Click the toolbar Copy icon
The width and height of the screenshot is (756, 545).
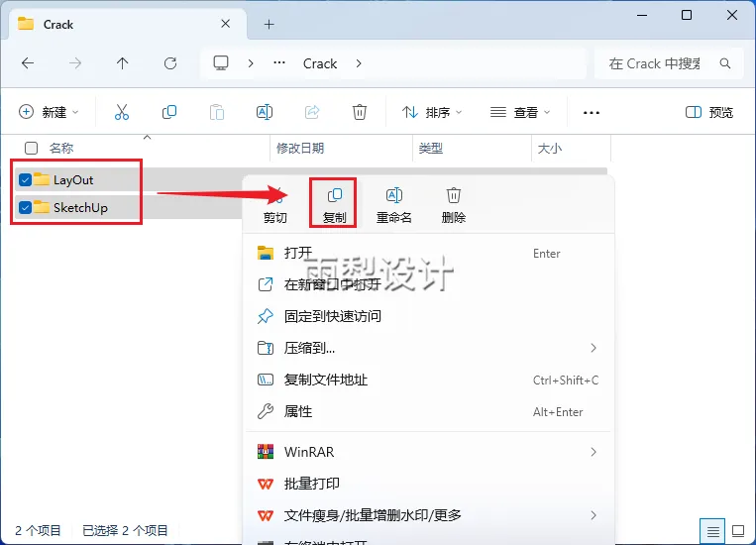click(169, 112)
